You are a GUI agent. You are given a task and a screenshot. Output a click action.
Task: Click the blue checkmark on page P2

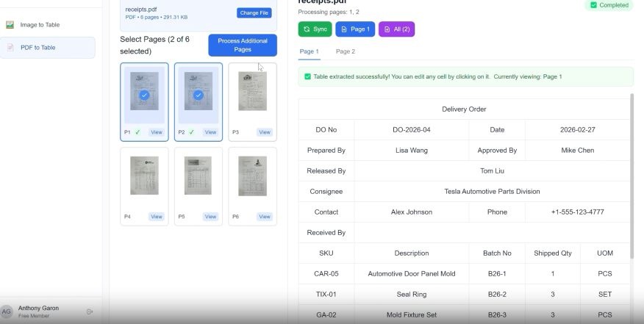coord(198,95)
